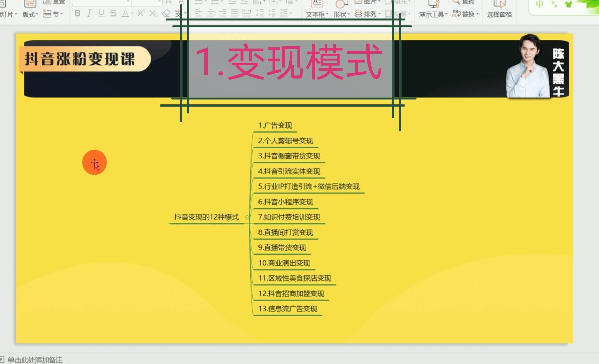Viewport: 599px width, 364px height.
Task: Click the 2.个人剪辑号变现 item
Action: pos(285,141)
